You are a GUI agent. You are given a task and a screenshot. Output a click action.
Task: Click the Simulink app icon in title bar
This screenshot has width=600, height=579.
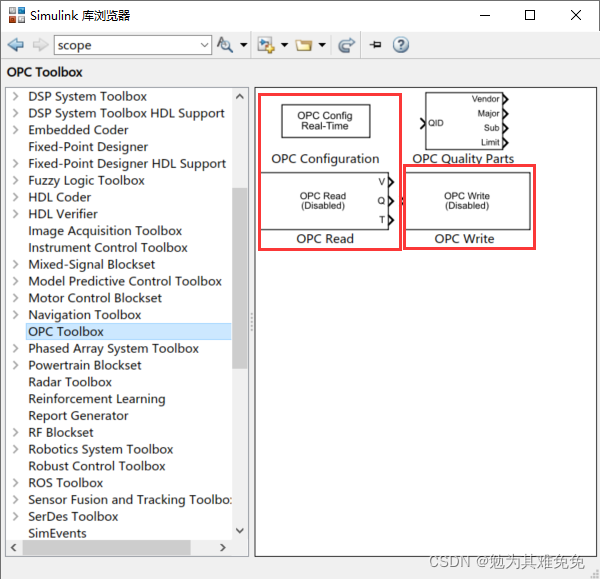point(17,15)
